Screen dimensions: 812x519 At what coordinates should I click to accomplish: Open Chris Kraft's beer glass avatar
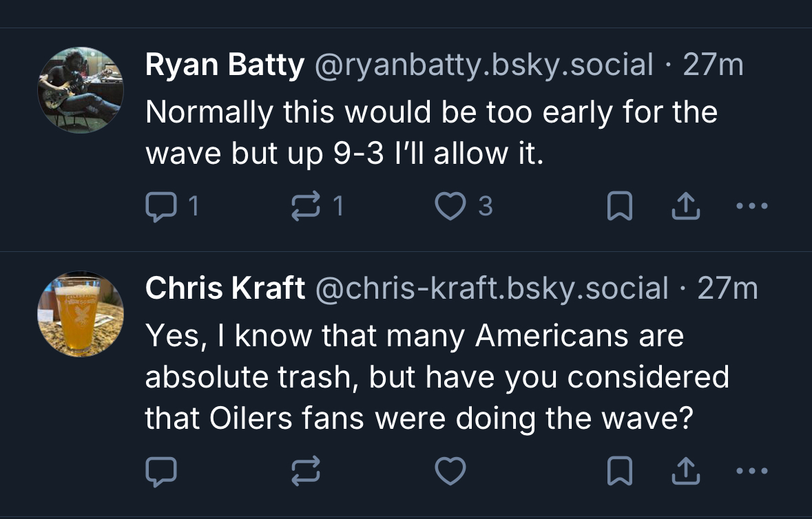[x=81, y=315]
